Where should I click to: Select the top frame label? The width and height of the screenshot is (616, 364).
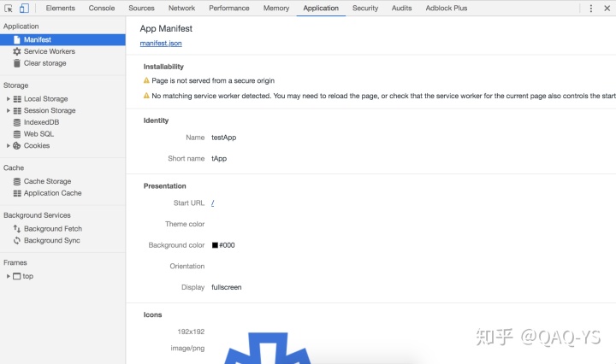point(28,276)
